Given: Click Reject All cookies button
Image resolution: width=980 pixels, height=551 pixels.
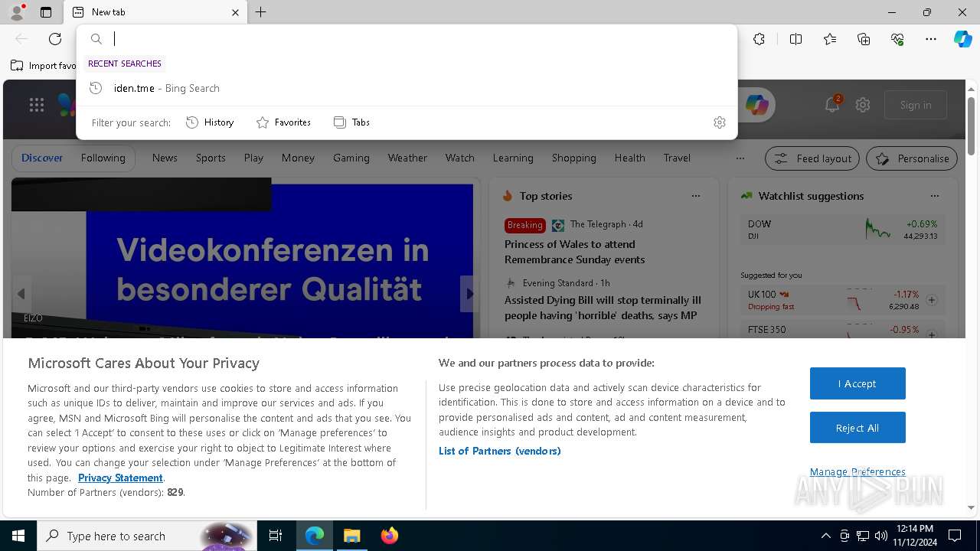Looking at the screenshot, I should [857, 428].
